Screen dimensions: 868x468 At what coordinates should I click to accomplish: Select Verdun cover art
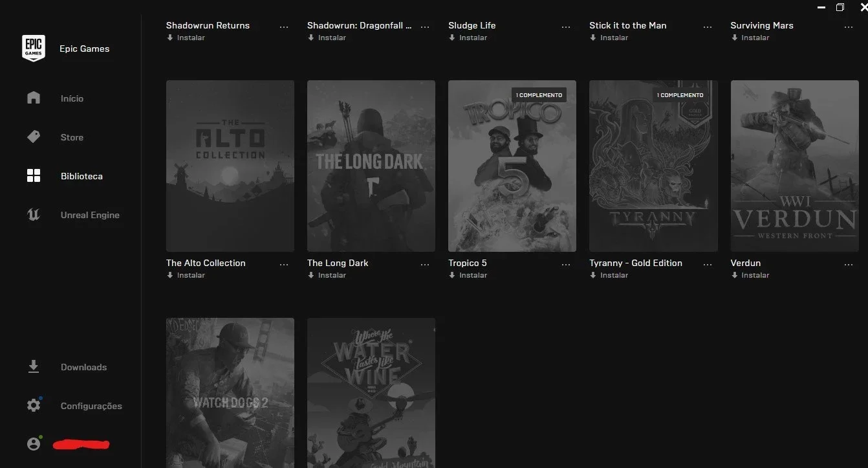(x=795, y=166)
